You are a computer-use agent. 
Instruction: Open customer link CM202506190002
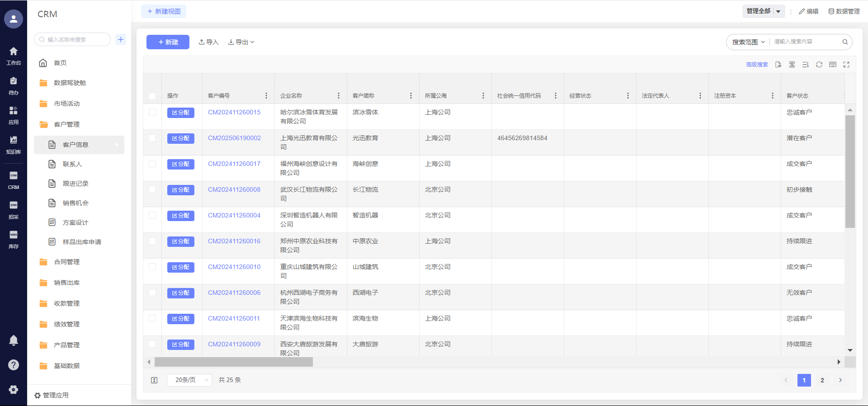tap(234, 138)
